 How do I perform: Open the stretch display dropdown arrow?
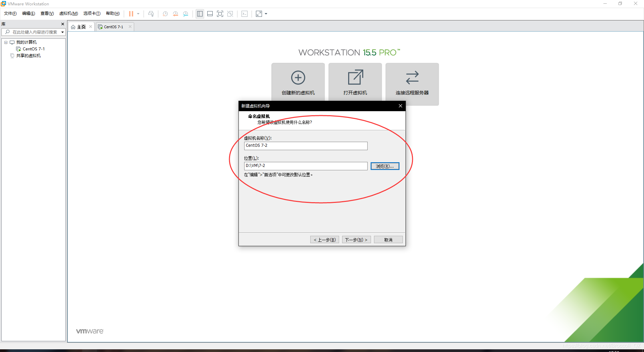click(266, 14)
